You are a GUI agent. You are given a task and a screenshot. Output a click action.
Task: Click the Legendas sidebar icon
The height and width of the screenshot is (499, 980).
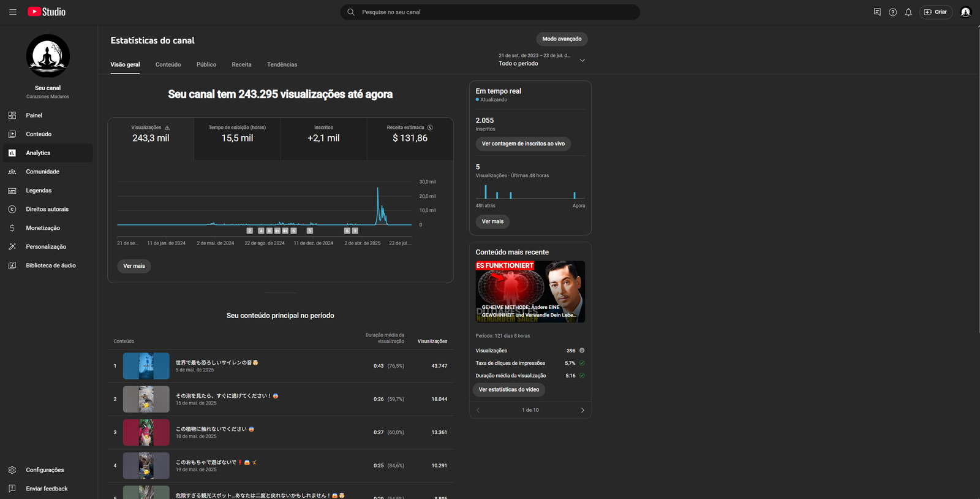coord(12,191)
